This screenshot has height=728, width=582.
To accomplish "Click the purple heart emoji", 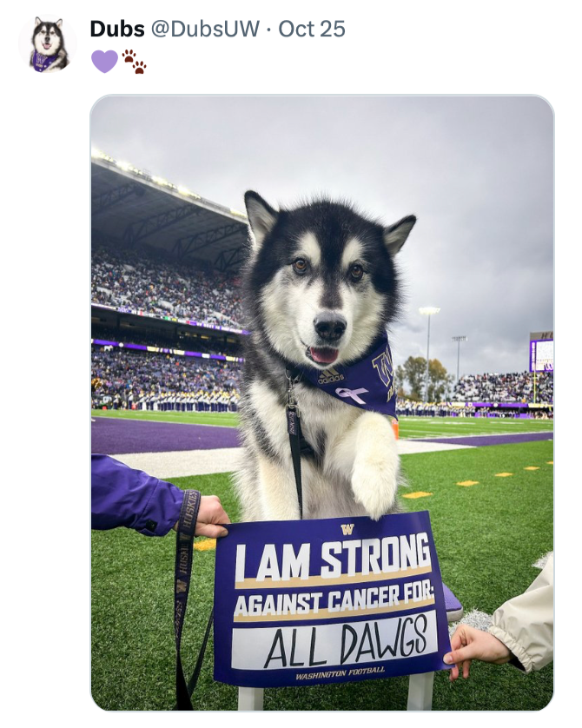I will point(104,61).
